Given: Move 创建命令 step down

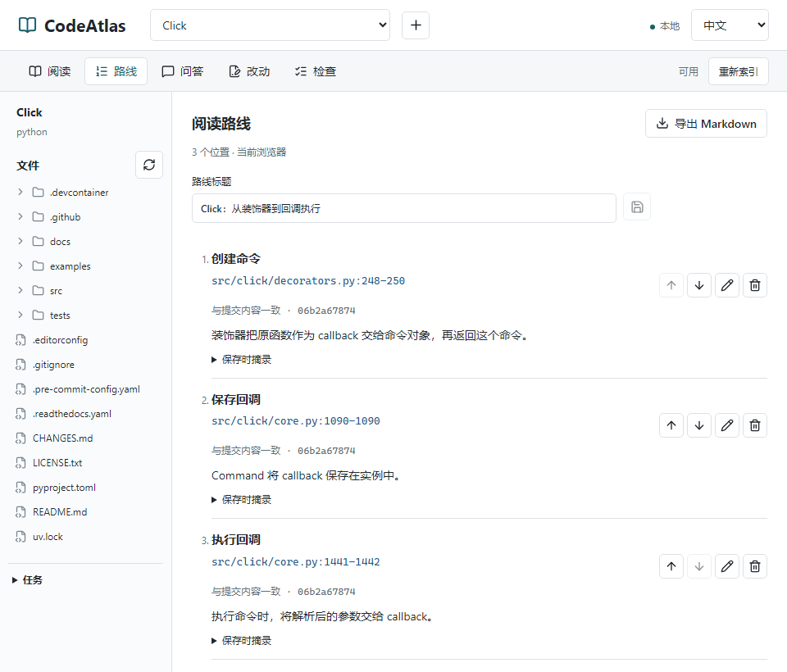Looking at the screenshot, I should coord(699,285).
